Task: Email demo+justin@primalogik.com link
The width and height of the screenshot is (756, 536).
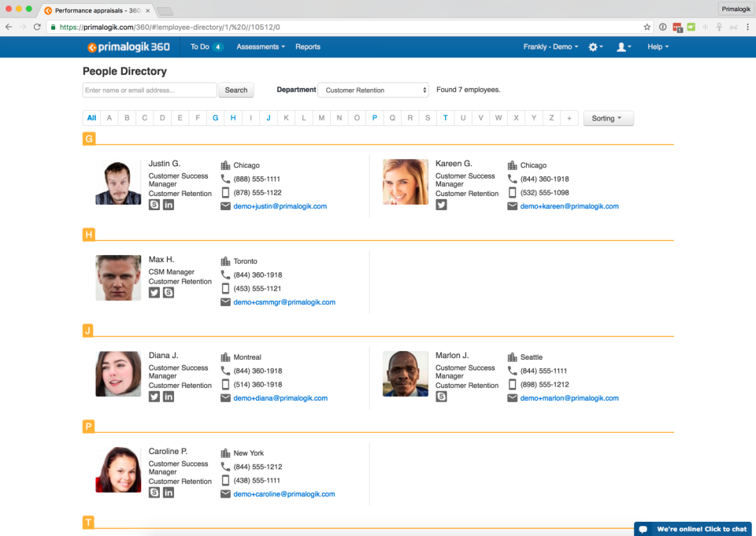Action: coord(280,206)
